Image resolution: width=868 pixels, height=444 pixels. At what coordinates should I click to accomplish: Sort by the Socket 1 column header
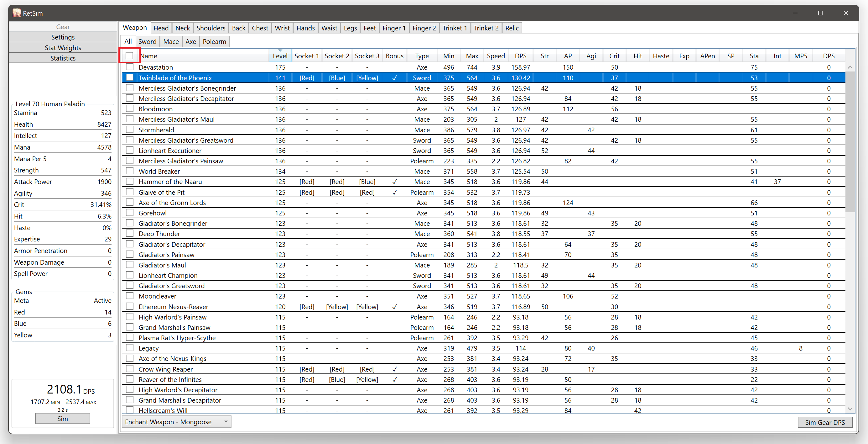(x=306, y=56)
